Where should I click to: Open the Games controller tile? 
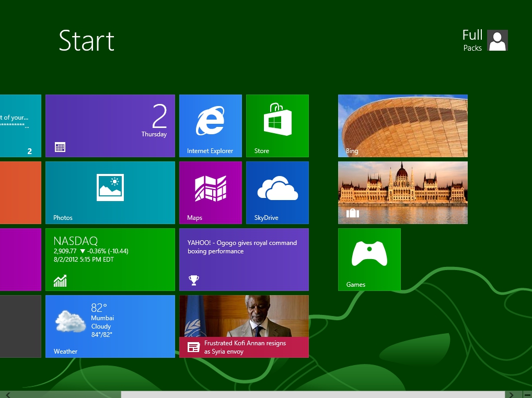pos(369,260)
